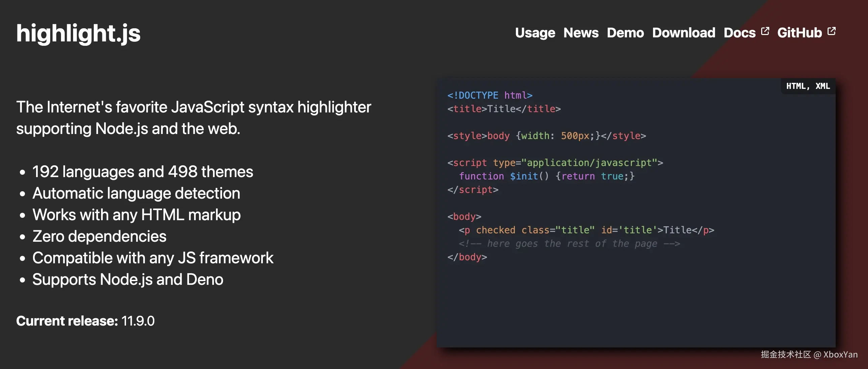Click the style body width code line
The image size is (868, 369).
(x=546, y=136)
